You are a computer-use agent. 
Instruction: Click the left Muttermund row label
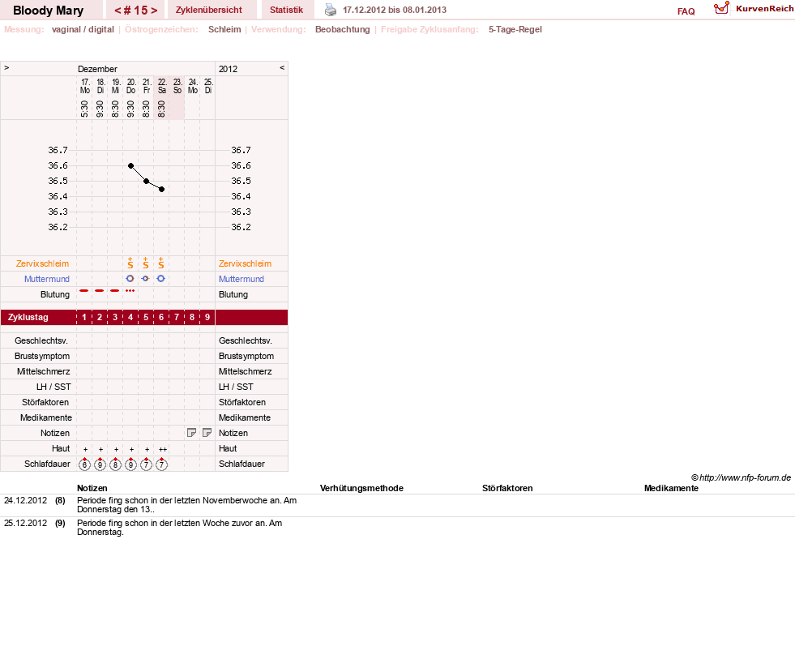click(47, 279)
